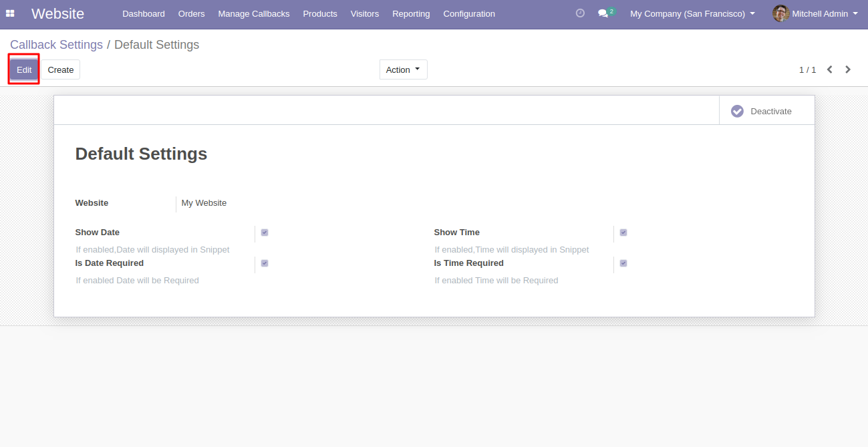Viewport: 868px width, 447px height.
Task: Open the Callback Settings breadcrumb link
Action: [56, 45]
